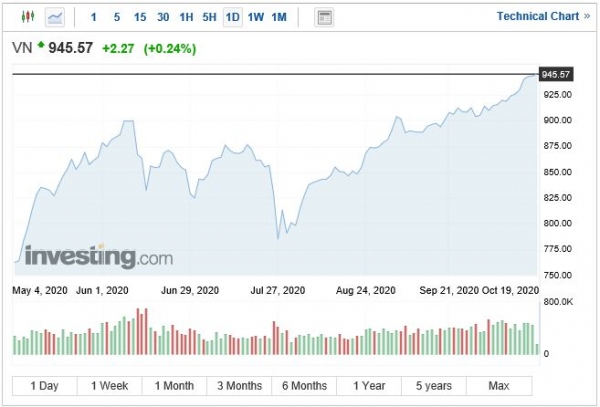The width and height of the screenshot is (600, 407).
Task: Select the area chart type icon
Action: point(54,17)
